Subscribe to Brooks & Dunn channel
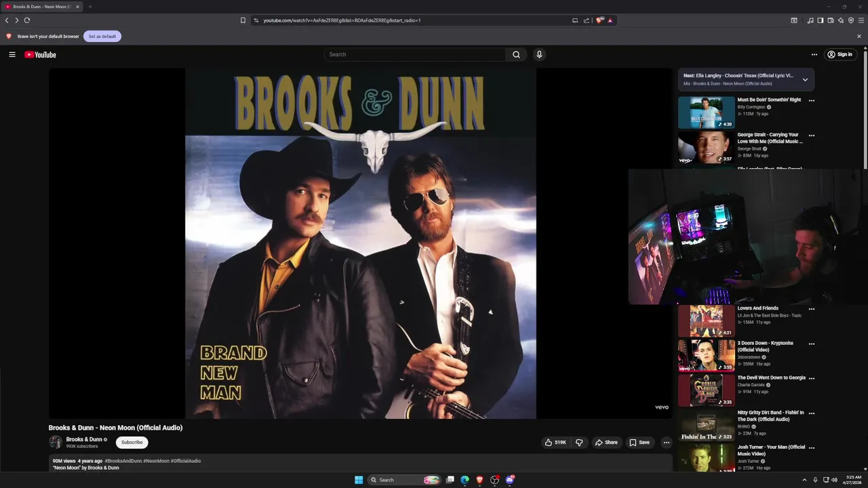This screenshot has height=488, width=868. (x=132, y=443)
